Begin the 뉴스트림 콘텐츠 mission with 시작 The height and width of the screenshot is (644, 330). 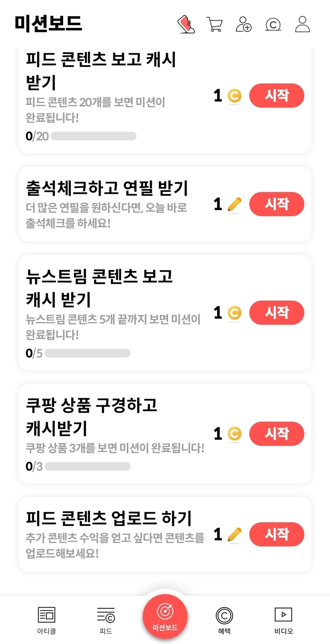tap(277, 313)
